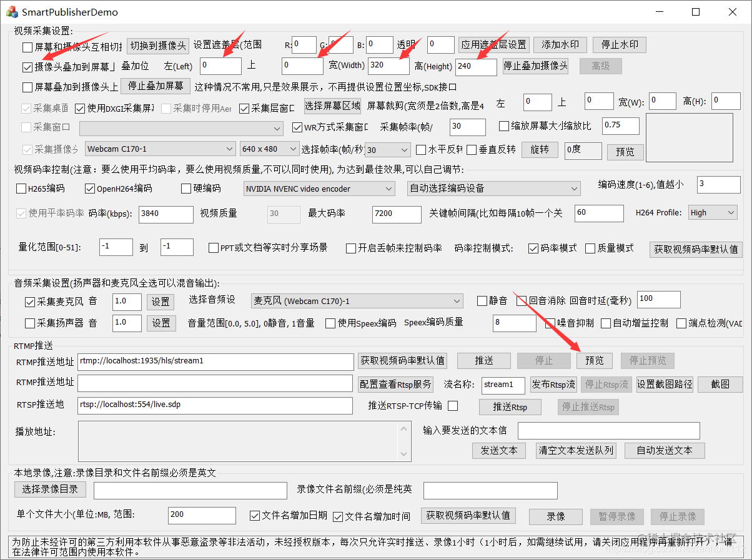Toggle the 采集扬声器 checkbox

pos(30,323)
